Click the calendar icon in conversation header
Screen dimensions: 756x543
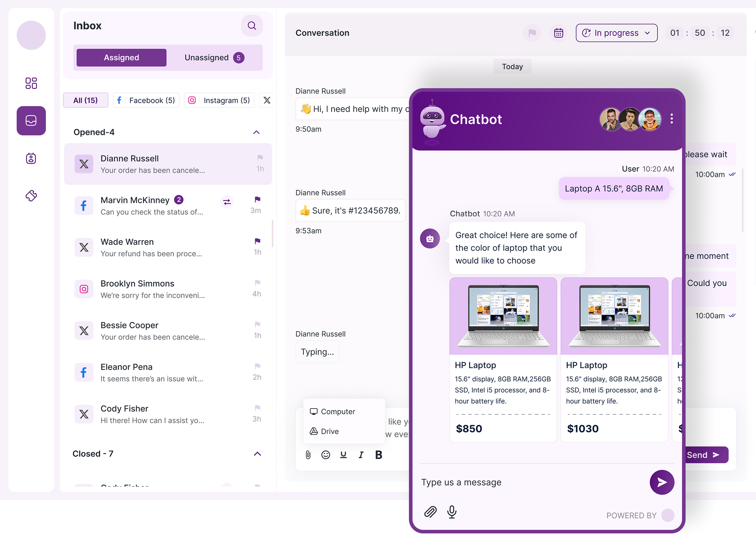pyautogui.click(x=558, y=33)
